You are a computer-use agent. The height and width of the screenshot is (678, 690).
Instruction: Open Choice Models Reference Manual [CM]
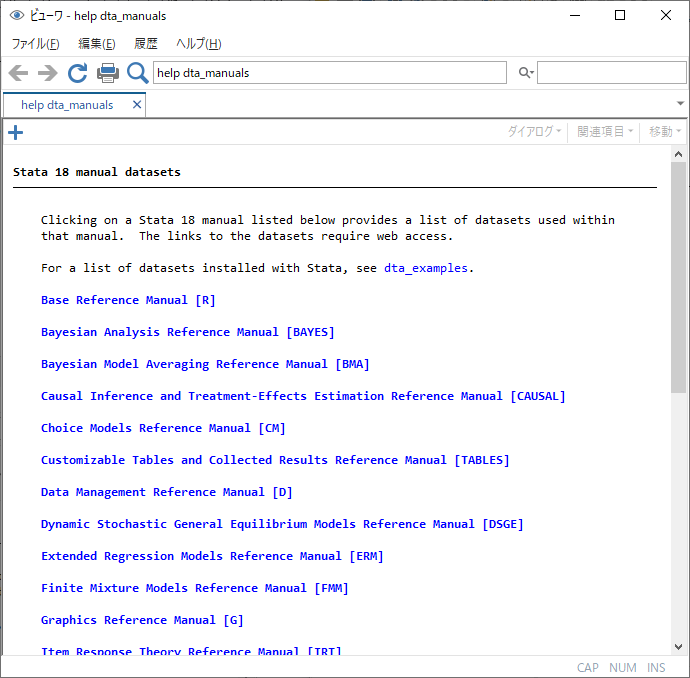click(x=163, y=428)
